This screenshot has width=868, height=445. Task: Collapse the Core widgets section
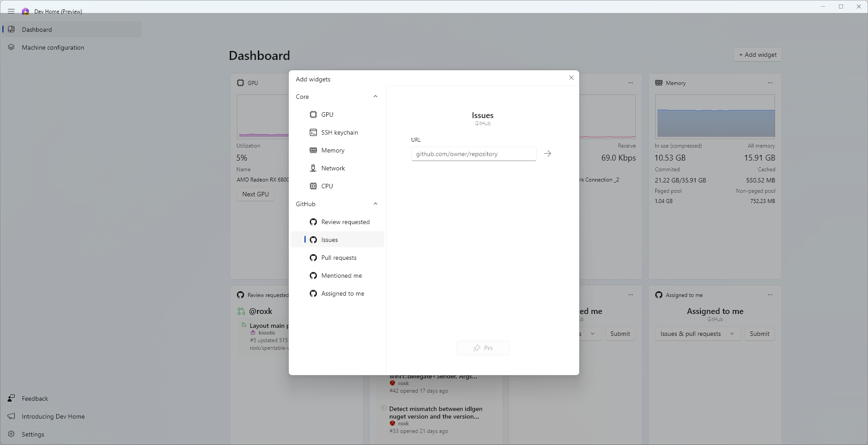pyautogui.click(x=375, y=96)
